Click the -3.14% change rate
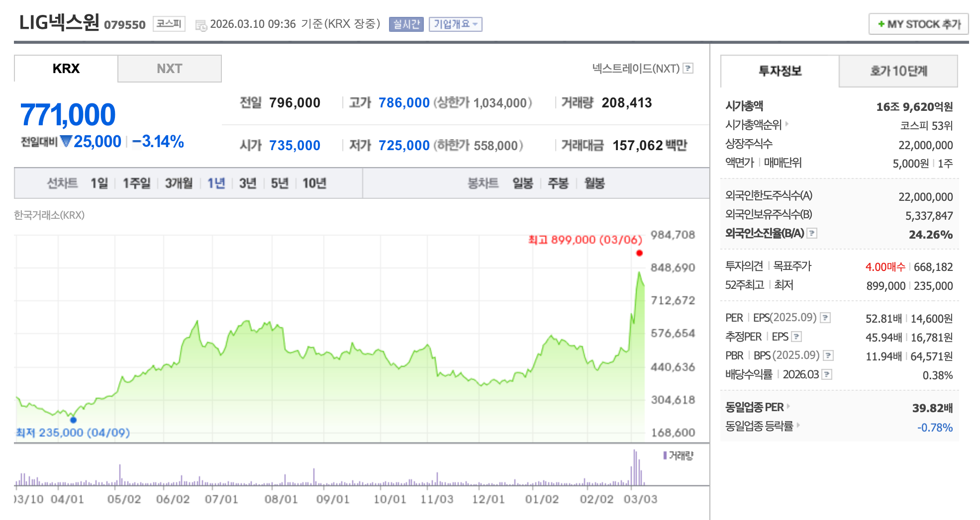 pyautogui.click(x=158, y=142)
